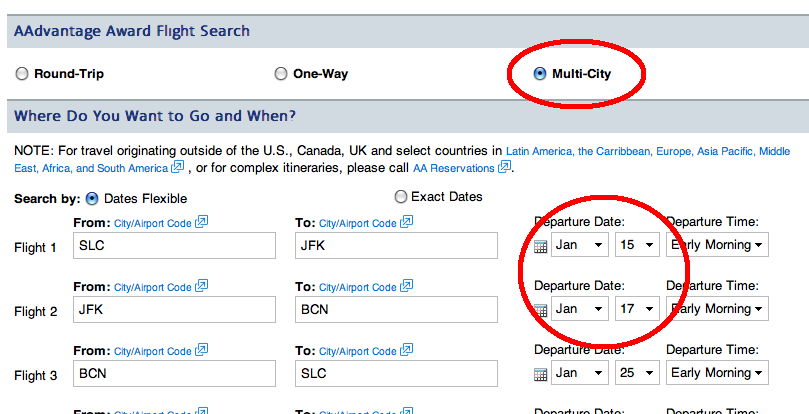Open Flight 2 To City/Airport Code lookup link

(x=358, y=288)
